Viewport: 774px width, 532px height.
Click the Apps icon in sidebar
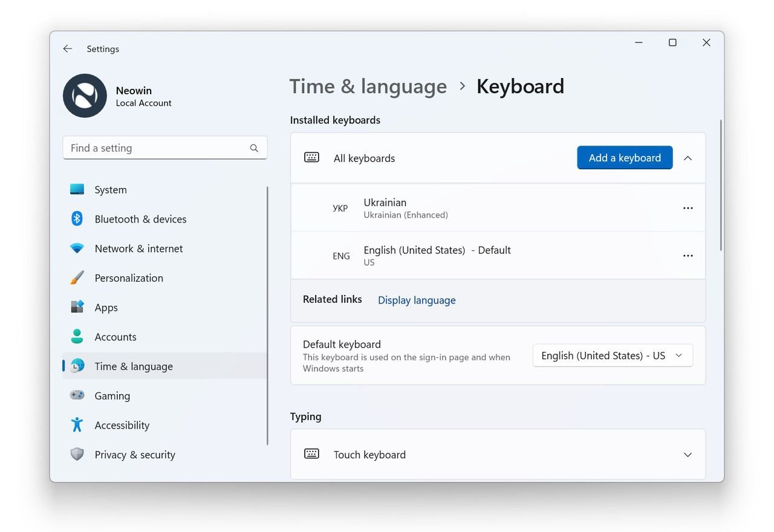[77, 307]
